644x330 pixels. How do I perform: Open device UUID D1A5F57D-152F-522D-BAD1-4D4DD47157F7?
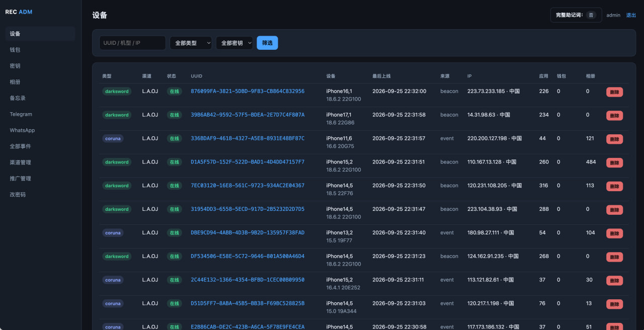248,162
